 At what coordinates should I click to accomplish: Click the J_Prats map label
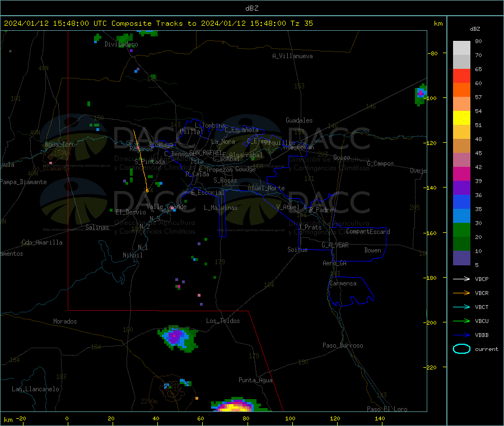[x=310, y=227]
